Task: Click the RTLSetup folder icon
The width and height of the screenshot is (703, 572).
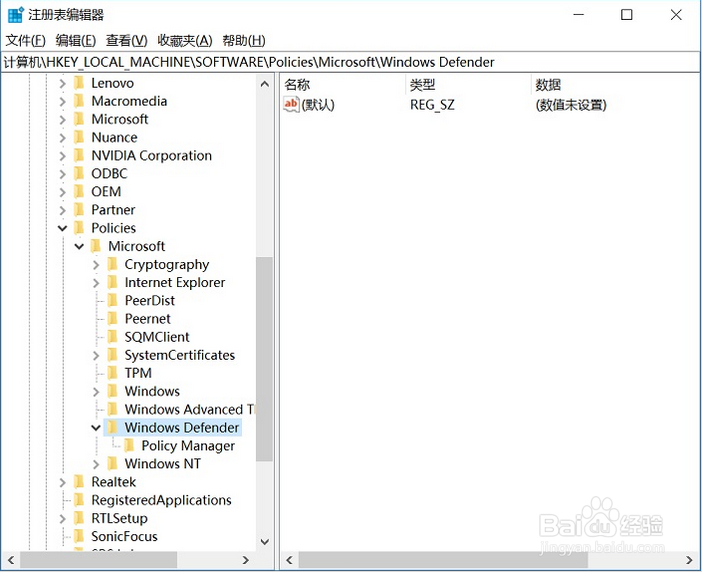Action: coord(79,518)
